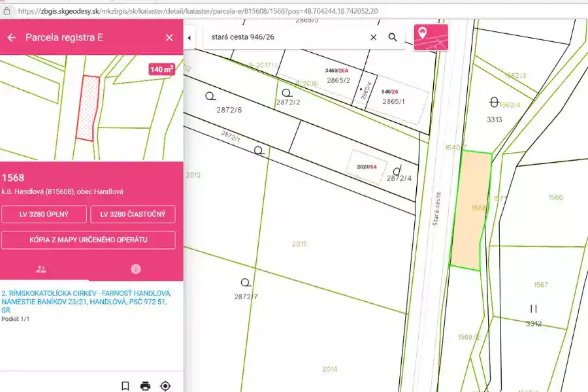This screenshot has width=588, height=392.
Task: Collapse the side panel with the small arrow
Action: (189, 38)
